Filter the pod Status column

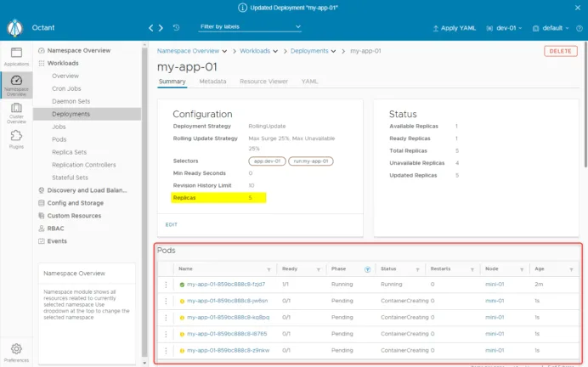(x=417, y=269)
